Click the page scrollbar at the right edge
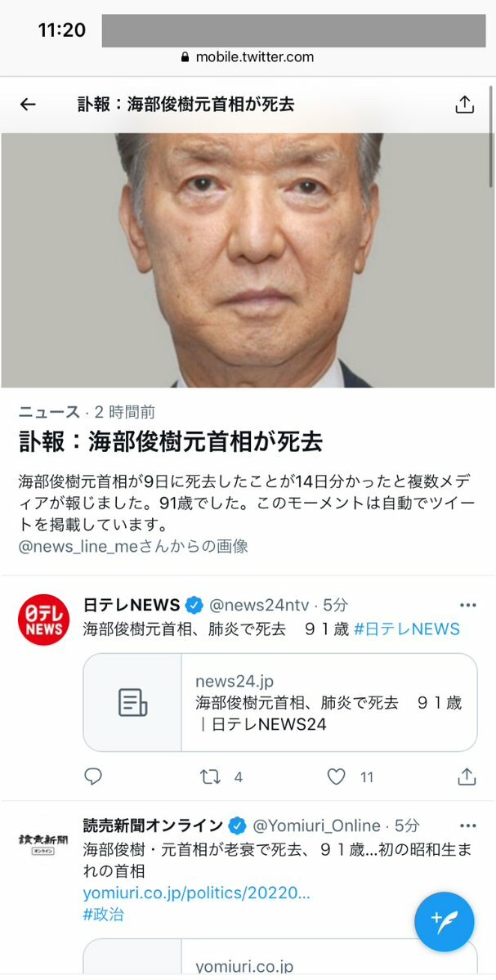The height and width of the screenshot is (980, 496). click(x=492, y=136)
